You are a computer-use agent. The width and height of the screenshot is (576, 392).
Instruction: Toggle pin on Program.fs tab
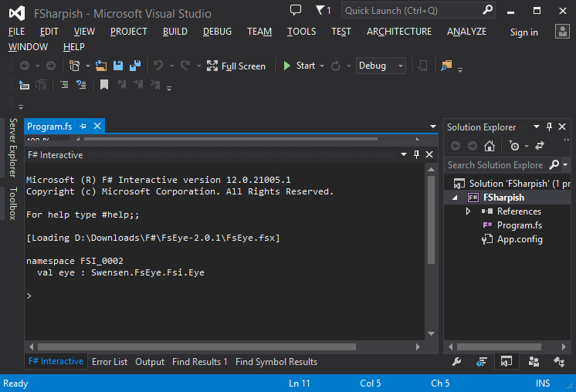click(x=83, y=127)
